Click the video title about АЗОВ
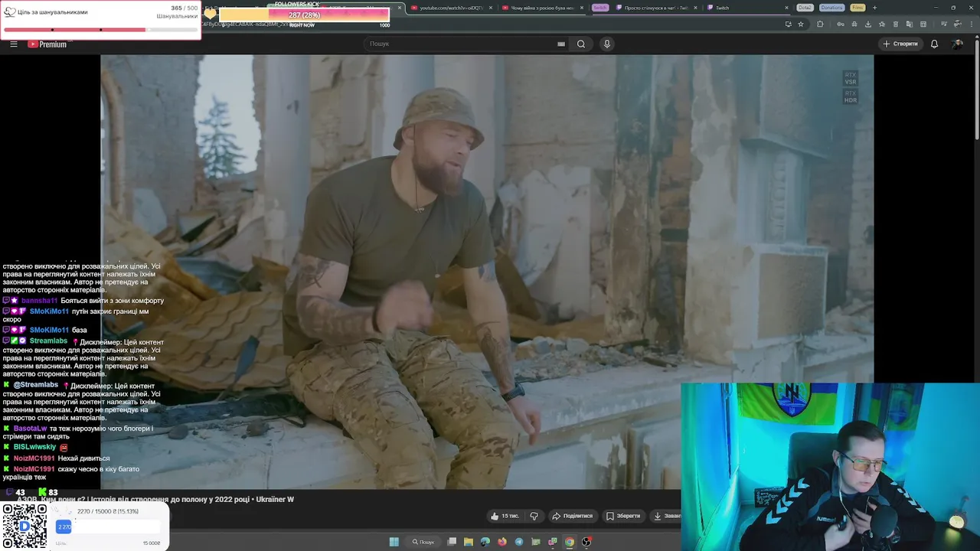This screenshot has height=551, width=980. [x=155, y=500]
